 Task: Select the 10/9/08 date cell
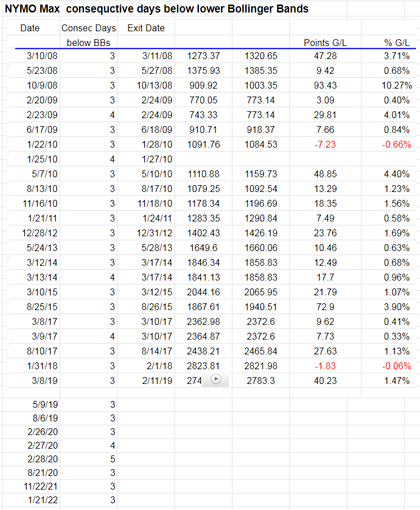pyautogui.click(x=41, y=86)
